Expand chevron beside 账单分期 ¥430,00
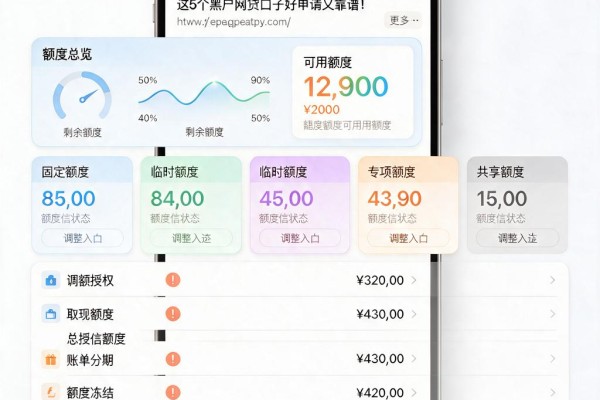Screen dimensions: 600x400 [x=414, y=359]
